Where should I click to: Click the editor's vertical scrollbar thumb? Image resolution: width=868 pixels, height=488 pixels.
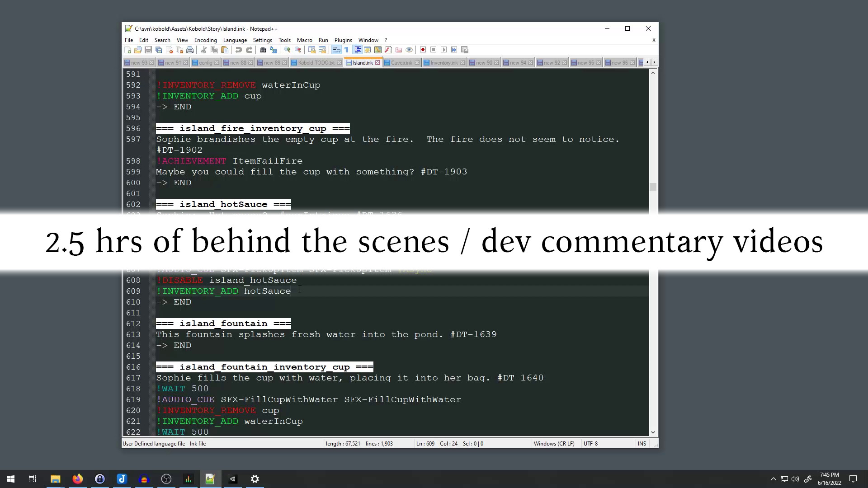[x=653, y=187]
